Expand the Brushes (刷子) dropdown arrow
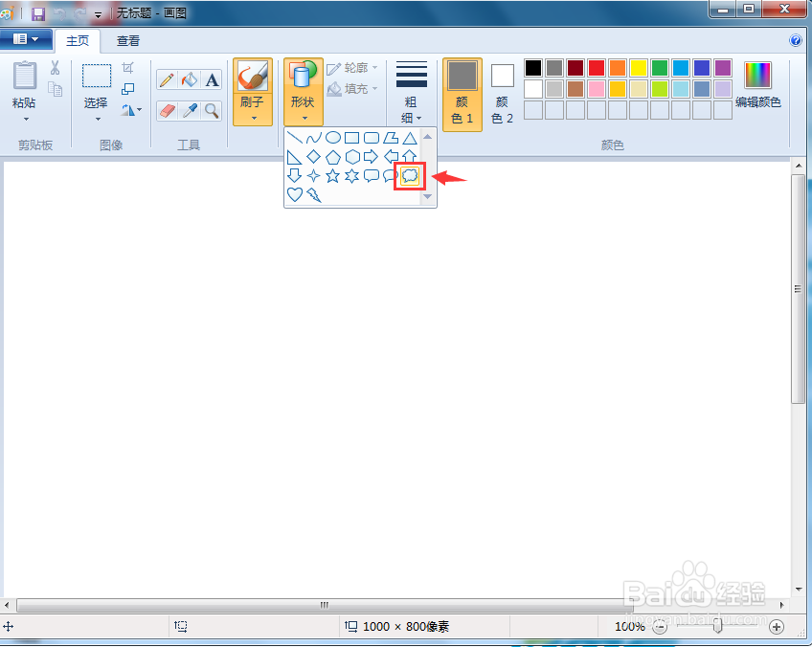The width and height of the screenshot is (812, 647). click(x=254, y=119)
